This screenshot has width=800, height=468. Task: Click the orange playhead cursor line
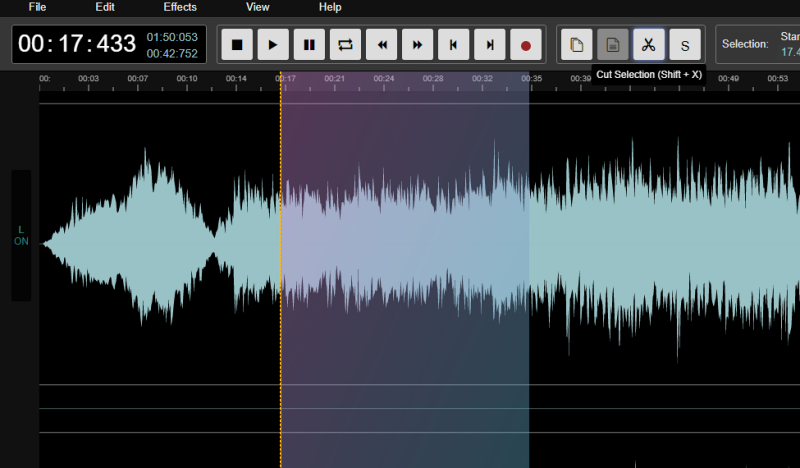click(281, 270)
